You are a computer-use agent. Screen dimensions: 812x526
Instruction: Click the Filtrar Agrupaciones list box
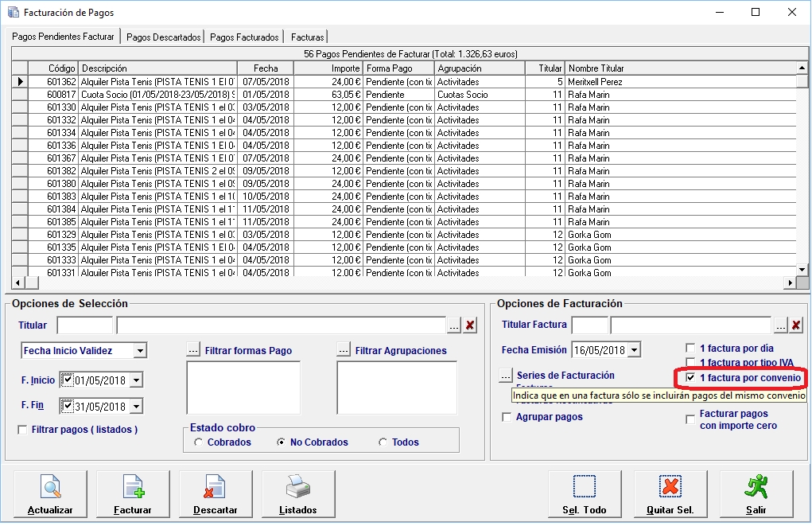397,388
